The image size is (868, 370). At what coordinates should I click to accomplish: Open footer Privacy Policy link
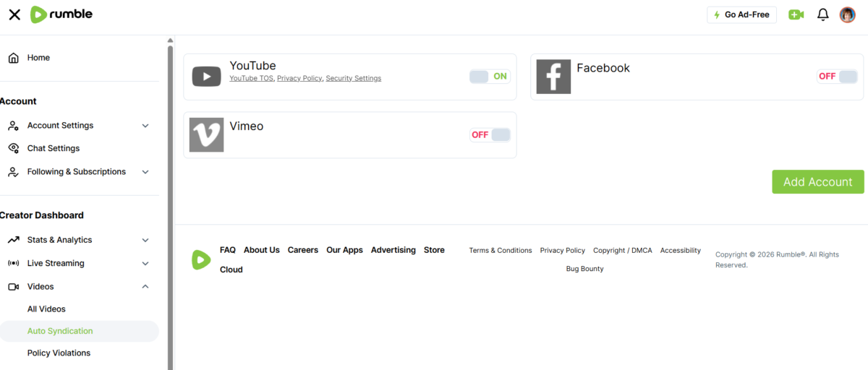563,251
